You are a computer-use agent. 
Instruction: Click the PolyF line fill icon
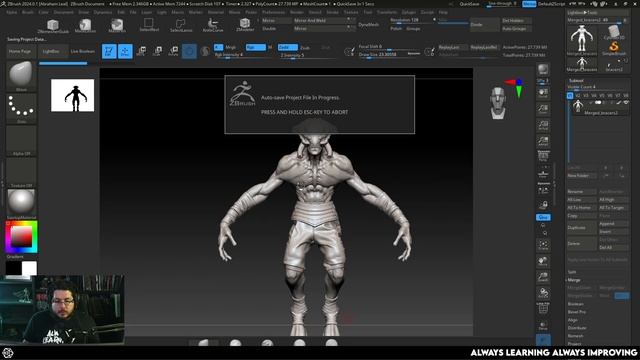click(x=543, y=309)
